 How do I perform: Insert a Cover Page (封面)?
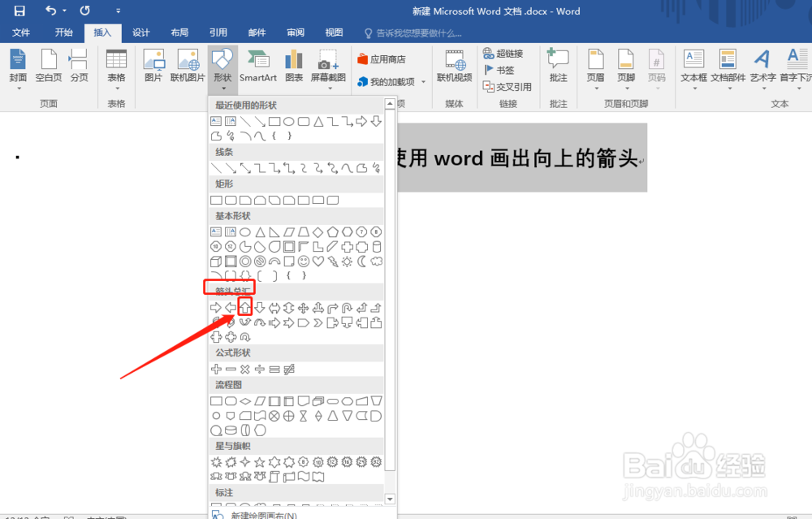[x=18, y=65]
